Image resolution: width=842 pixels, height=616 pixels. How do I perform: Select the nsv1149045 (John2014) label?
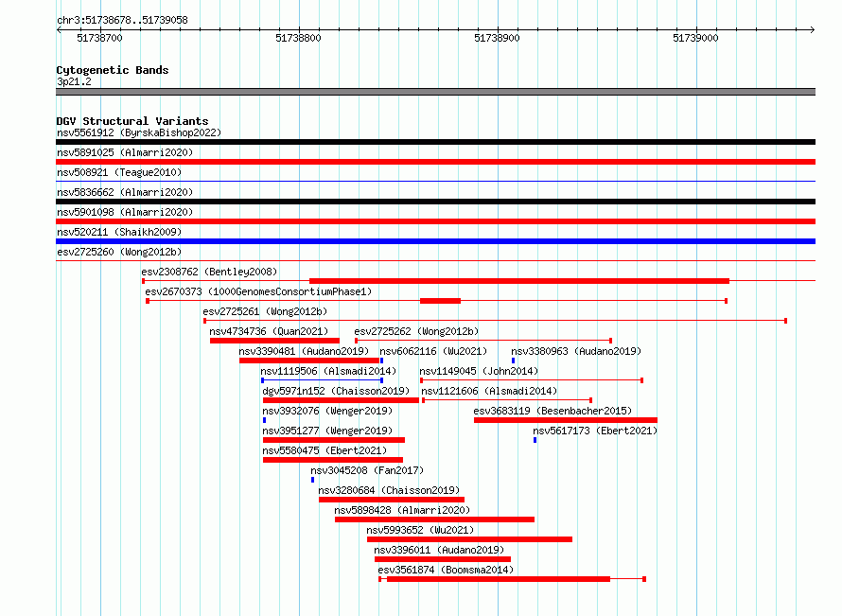[x=479, y=371]
